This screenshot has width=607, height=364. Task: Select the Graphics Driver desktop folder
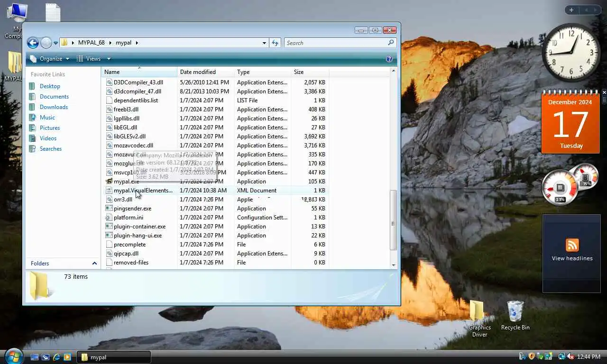(479, 318)
